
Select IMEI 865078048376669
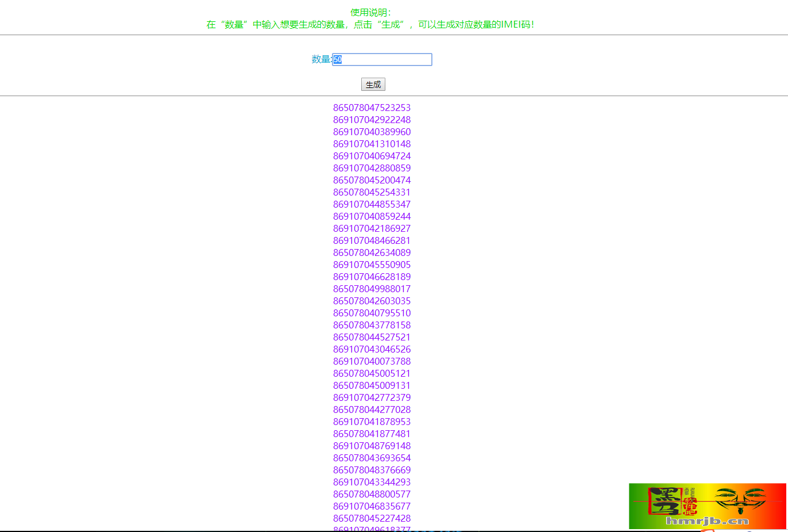point(372,470)
